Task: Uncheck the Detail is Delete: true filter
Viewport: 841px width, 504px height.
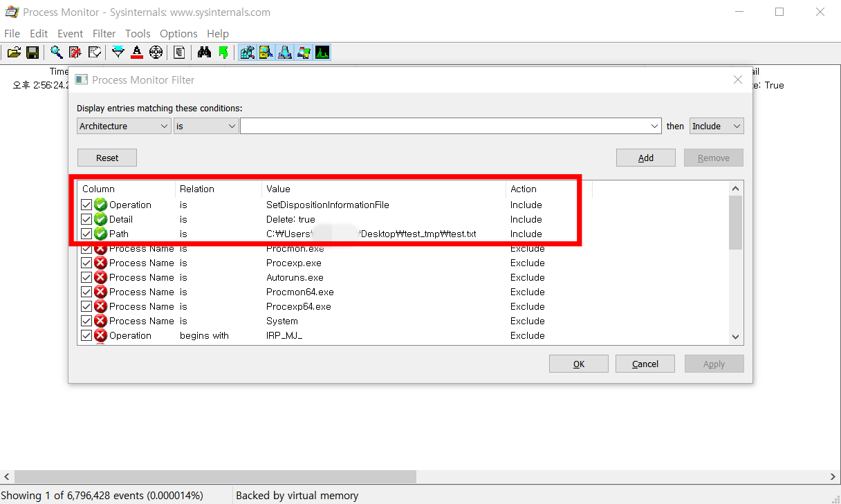Action: click(86, 219)
